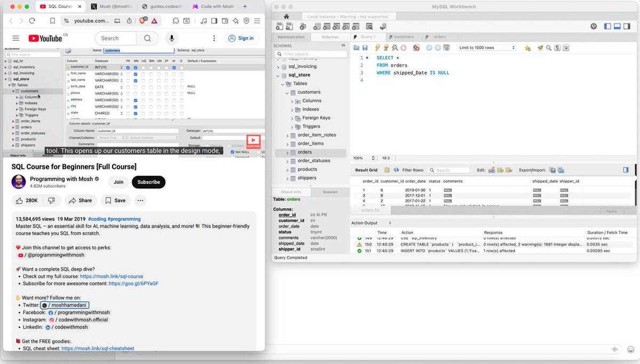Screen dimensions: 640x364
Task: Expand the Foreign Keys node
Action: tap(293, 118)
